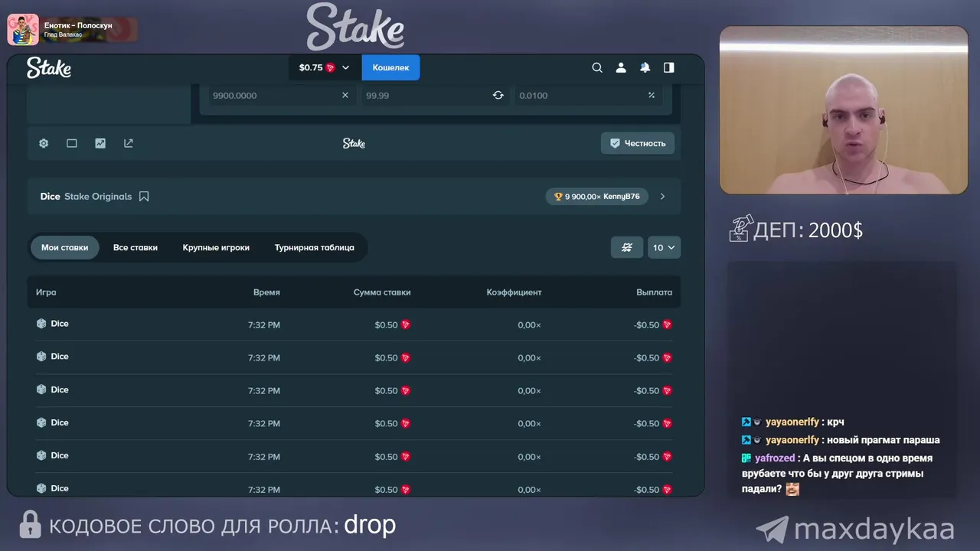
Task: Click the webcam video overlay
Action: click(x=844, y=110)
